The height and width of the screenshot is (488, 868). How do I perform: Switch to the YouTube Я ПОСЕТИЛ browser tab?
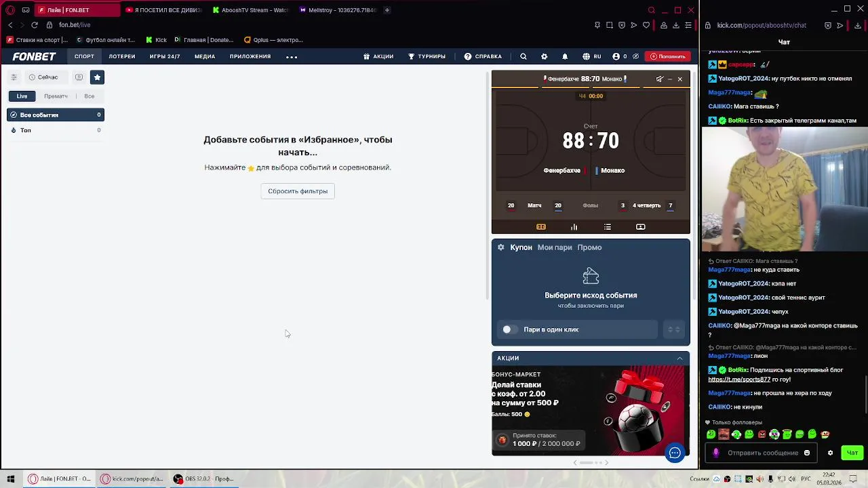coord(163,10)
